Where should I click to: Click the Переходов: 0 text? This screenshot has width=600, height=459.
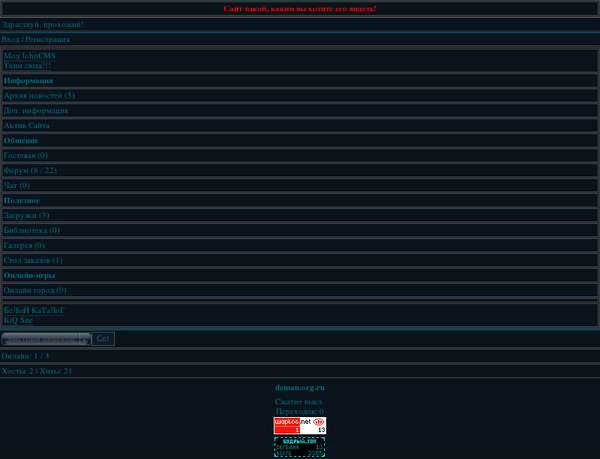click(300, 412)
